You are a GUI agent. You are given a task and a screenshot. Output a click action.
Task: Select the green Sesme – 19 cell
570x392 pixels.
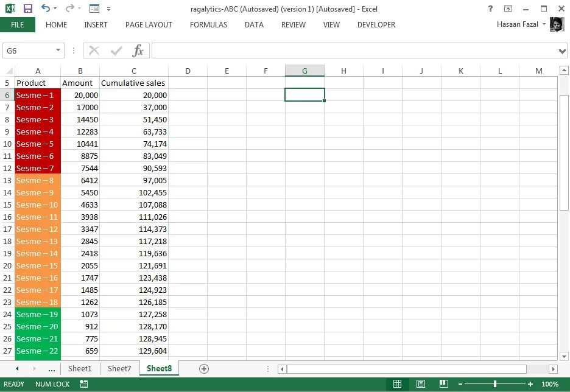click(x=38, y=314)
